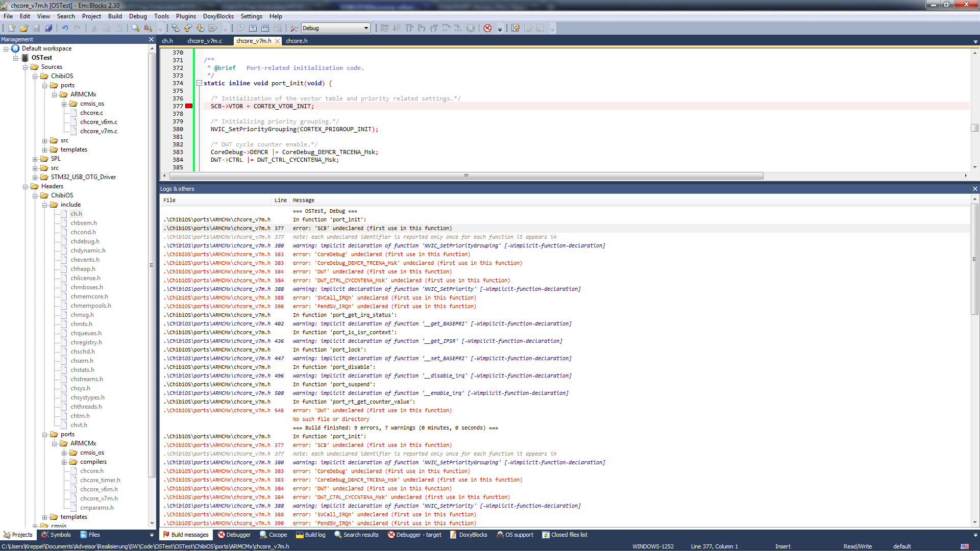Click the build messages vertical scrollbar
Screen dimensions: 980x551
(x=974, y=259)
